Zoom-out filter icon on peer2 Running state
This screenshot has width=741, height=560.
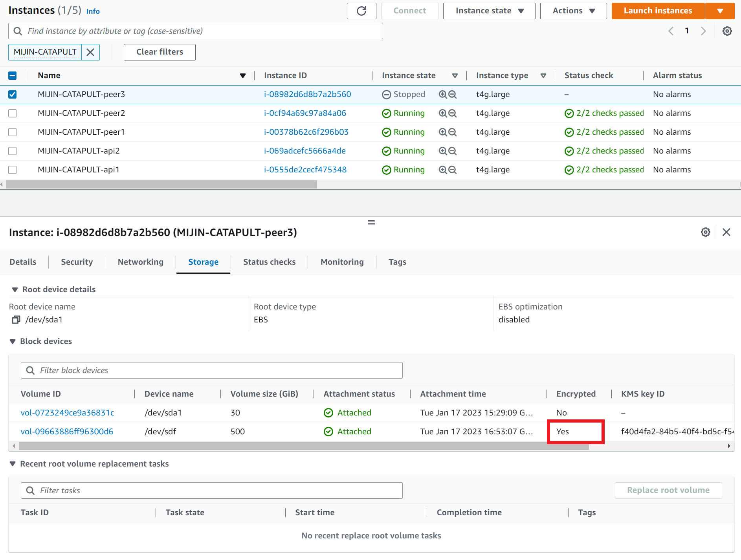453,113
